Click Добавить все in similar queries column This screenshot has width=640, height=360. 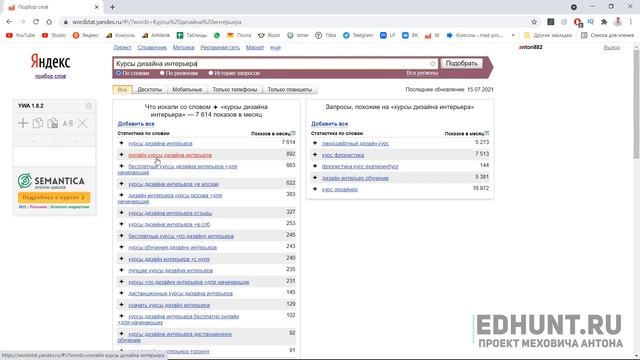pos(329,124)
